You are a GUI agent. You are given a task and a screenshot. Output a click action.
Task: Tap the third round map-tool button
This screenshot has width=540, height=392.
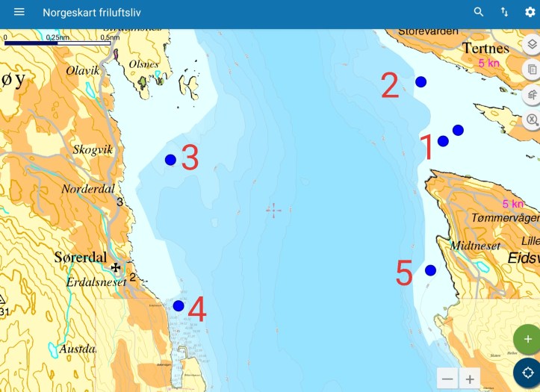[531, 95]
